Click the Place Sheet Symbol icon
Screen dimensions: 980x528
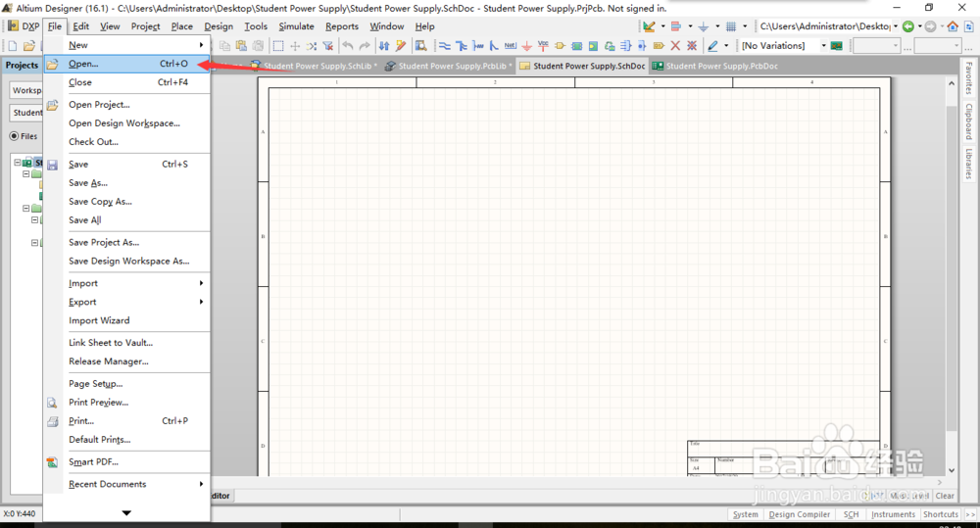pos(577,46)
